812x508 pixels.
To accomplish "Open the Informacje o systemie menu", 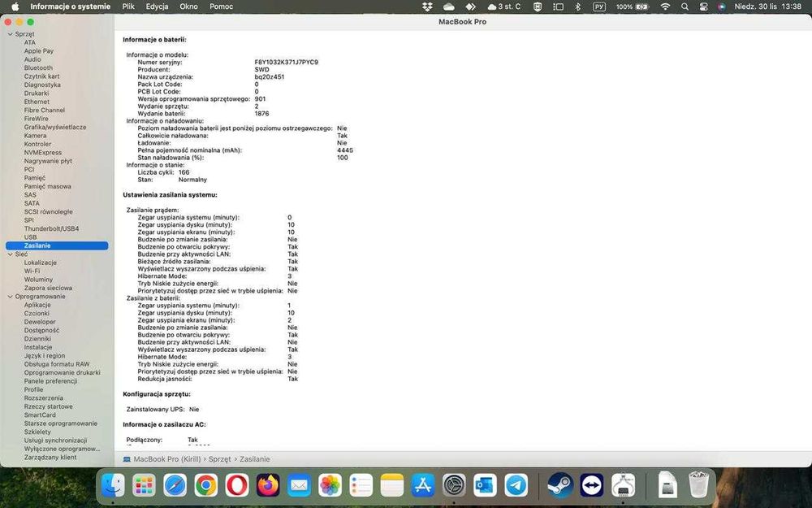I will tap(70, 7).
